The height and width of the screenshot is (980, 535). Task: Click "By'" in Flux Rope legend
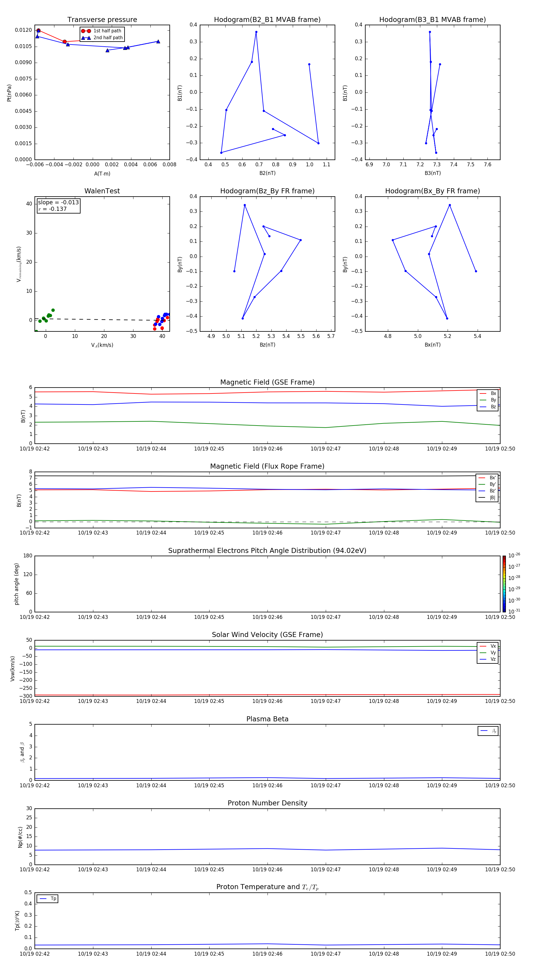tap(493, 484)
